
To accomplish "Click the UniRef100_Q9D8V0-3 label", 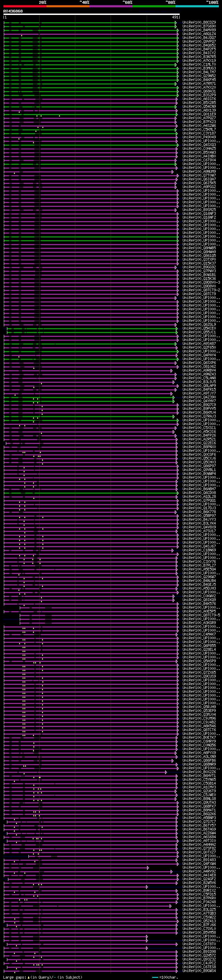I will pos(201,282).
